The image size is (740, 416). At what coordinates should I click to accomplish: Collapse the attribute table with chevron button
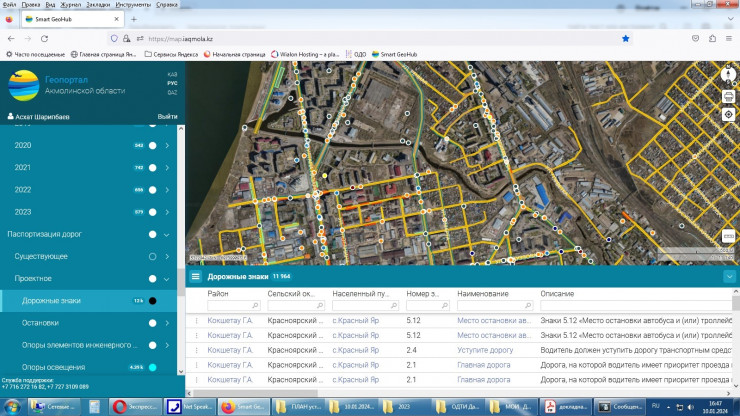[x=728, y=276]
